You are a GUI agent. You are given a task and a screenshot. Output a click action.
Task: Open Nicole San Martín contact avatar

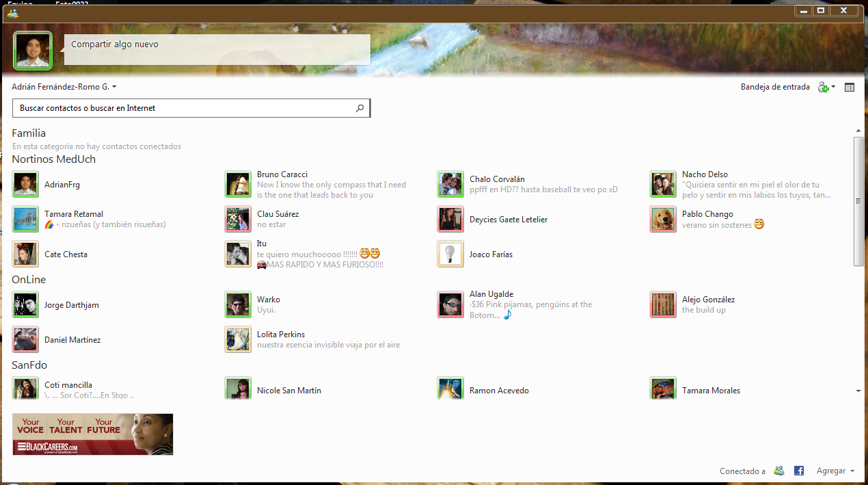point(238,389)
